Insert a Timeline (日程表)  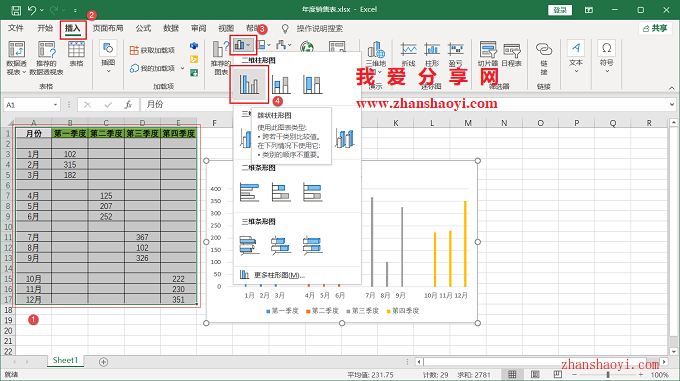[512, 55]
